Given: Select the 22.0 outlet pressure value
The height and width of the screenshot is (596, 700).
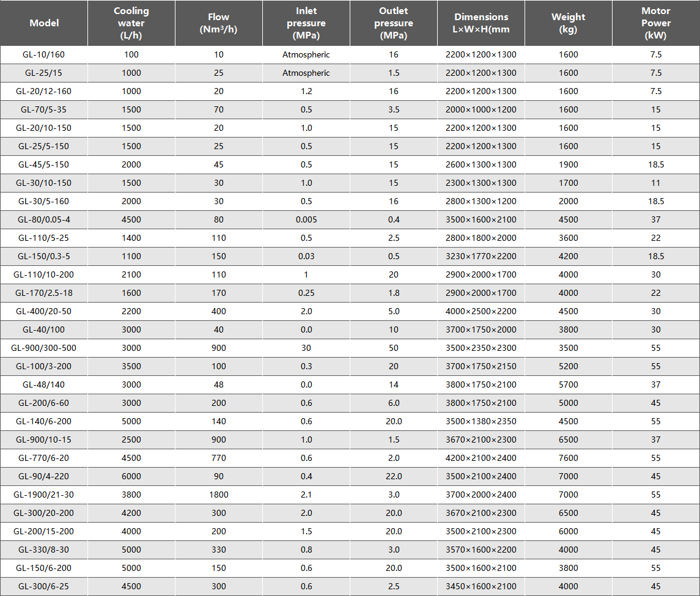Looking at the screenshot, I should coord(394,476).
